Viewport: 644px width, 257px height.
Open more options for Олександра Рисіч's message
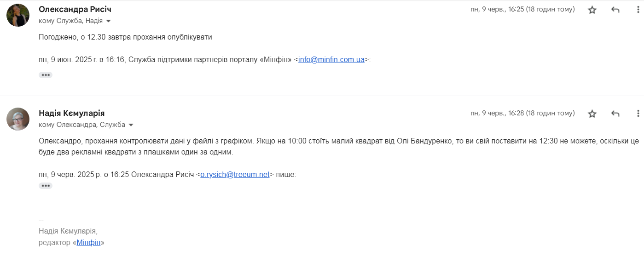pos(638,10)
